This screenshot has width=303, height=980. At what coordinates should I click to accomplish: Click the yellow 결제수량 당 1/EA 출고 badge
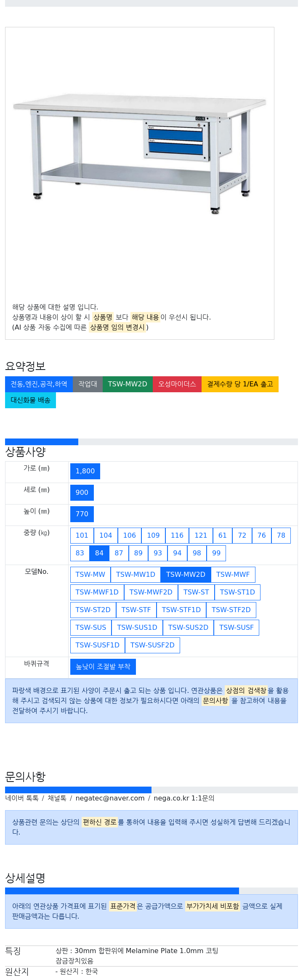[x=240, y=384]
